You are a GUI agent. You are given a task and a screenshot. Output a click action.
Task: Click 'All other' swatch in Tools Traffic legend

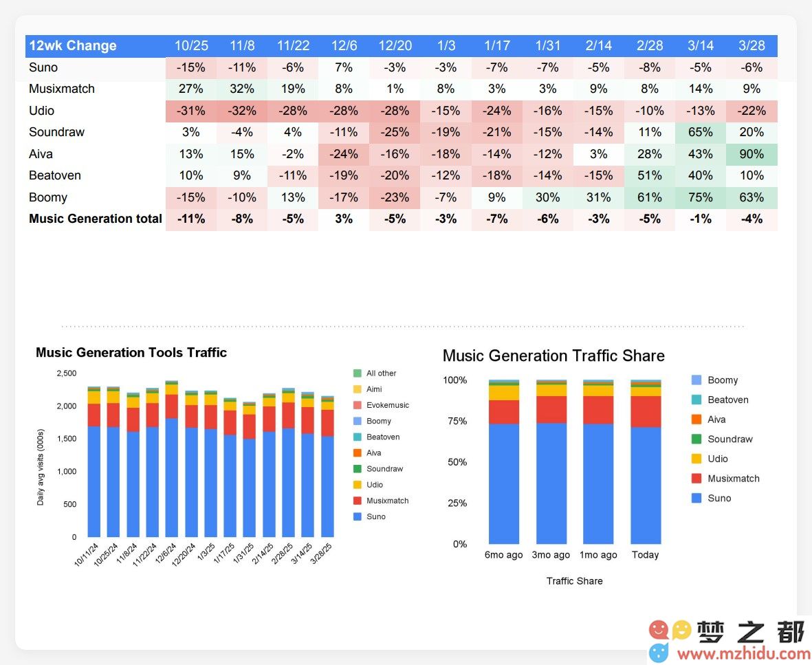[358, 373]
